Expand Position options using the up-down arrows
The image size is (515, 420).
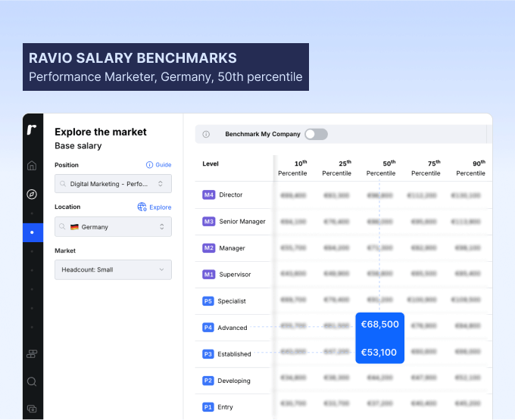point(161,184)
